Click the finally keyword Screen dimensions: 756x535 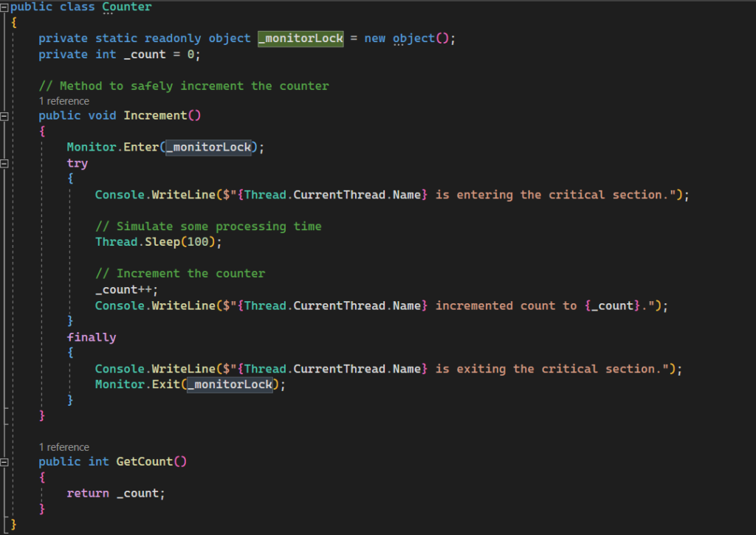tap(92, 337)
